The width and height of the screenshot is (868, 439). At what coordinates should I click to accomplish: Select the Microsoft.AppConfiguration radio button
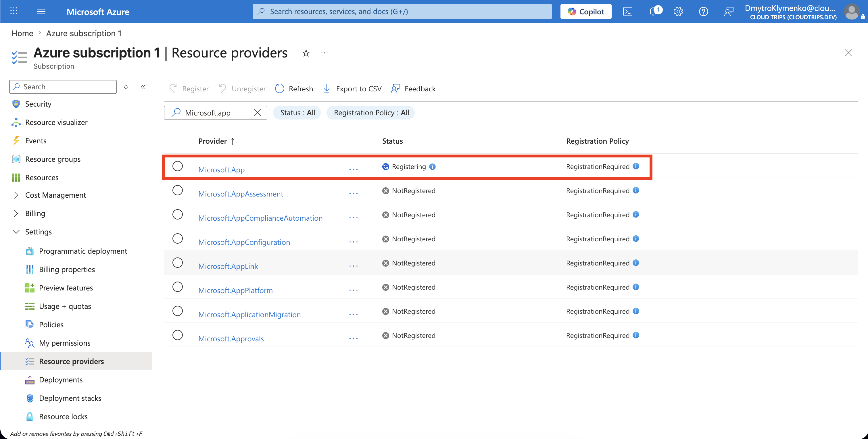[178, 238]
